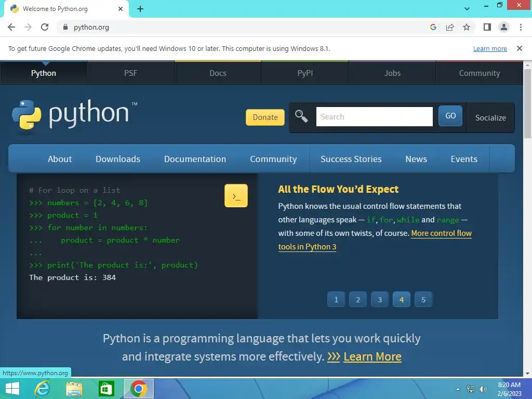Show slide 5 of the code carousel

(x=423, y=300)
